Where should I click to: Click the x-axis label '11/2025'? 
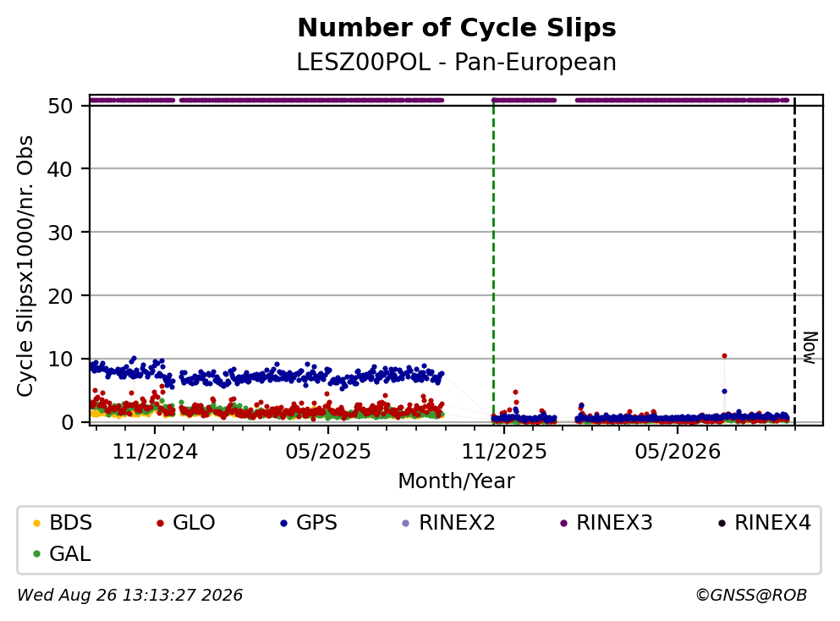(x=504, y=452)
